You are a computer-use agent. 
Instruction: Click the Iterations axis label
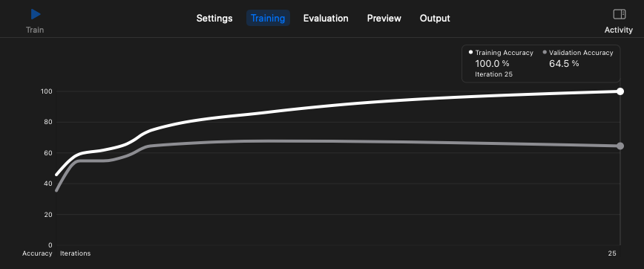[75, 253]
